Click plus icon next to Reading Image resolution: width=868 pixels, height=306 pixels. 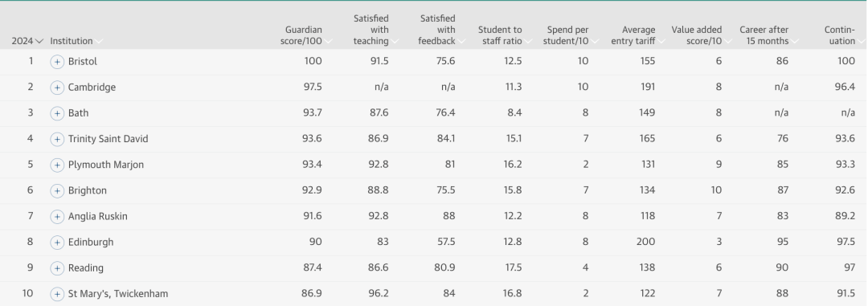pos(57,268)
